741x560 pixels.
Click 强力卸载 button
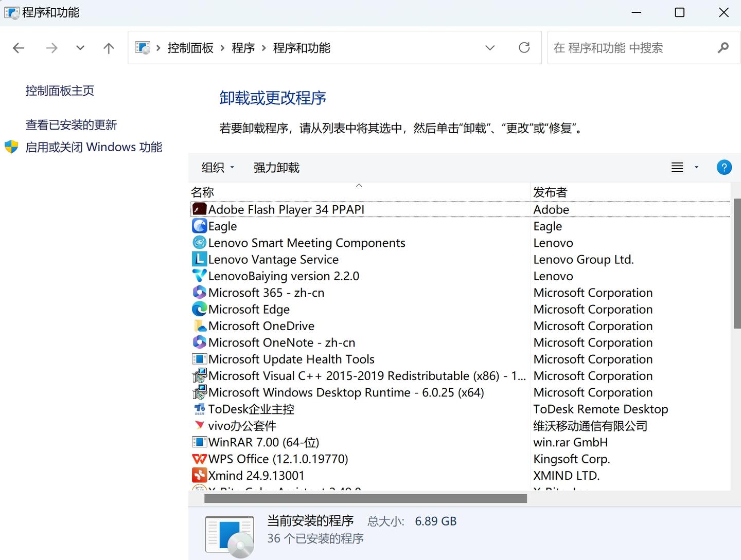pyautogui.click(x=276, y=168)
